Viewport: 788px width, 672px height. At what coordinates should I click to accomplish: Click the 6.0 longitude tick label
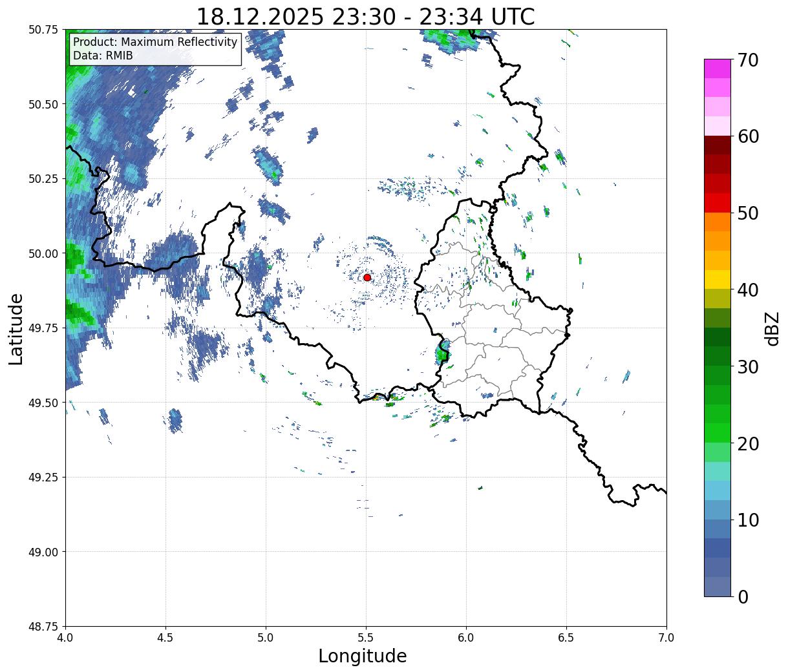coord(466,637)
